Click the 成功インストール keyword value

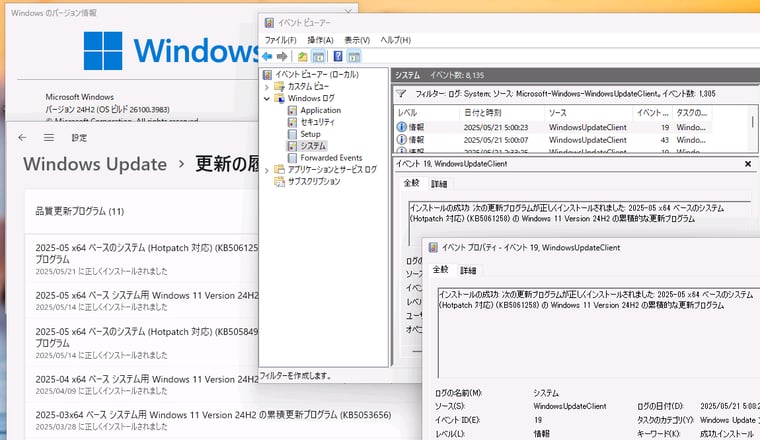pos(727,433)
